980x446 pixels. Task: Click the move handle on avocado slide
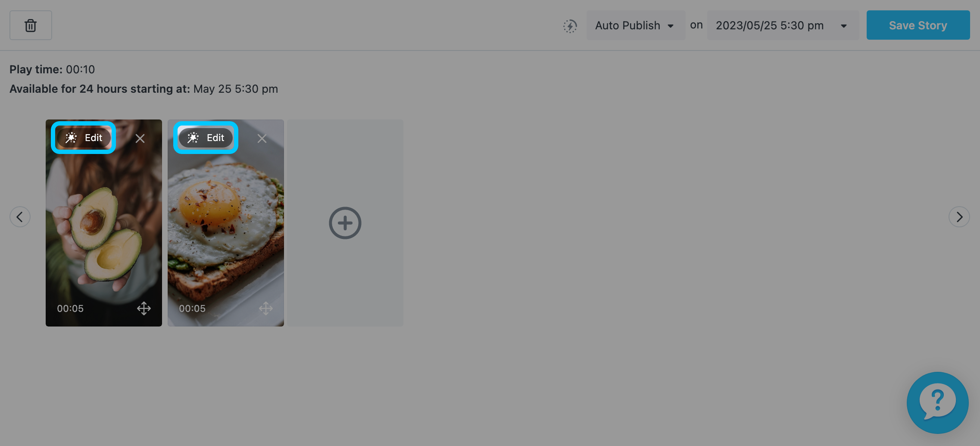pyautogui.click(x=144, y=308)
